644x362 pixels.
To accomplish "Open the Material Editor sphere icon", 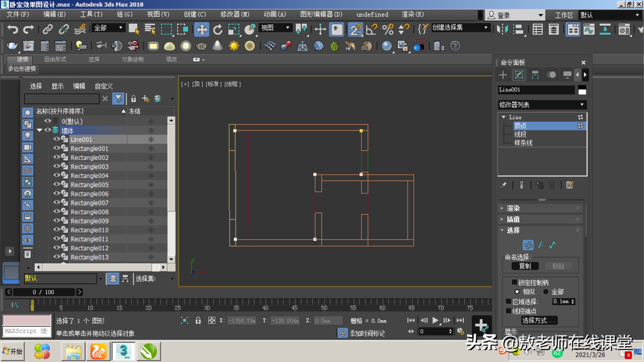I will (x=386, y=46).
